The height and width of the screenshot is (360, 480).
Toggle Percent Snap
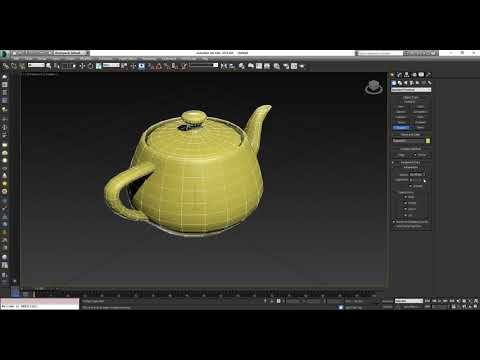point(167,66)
